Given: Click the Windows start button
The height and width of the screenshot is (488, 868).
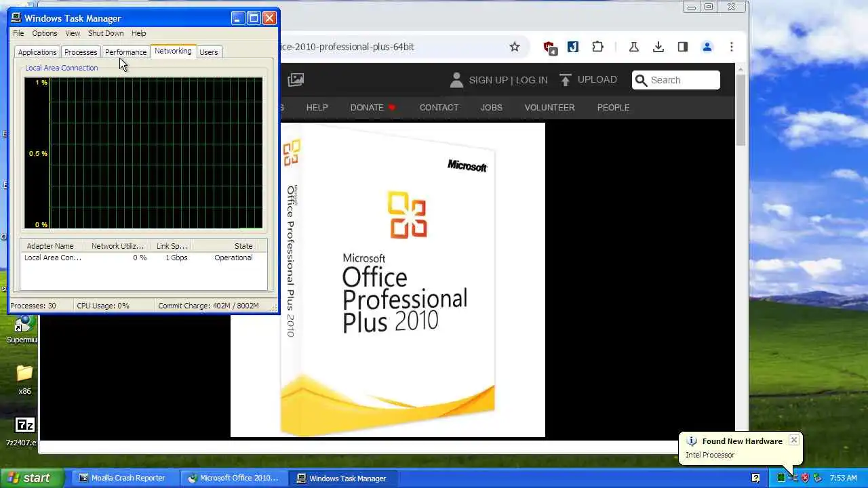Looking at the screenshot, I should click(x=33, y=478).
